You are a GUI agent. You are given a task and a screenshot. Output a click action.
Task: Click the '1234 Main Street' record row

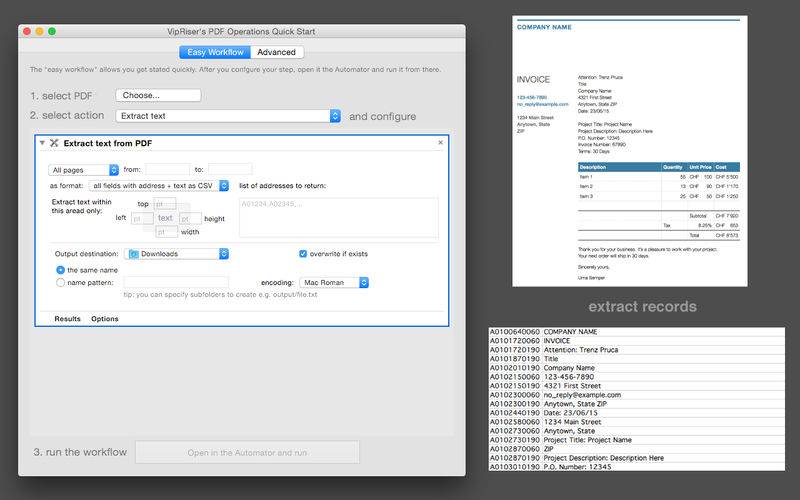point(637,422)
